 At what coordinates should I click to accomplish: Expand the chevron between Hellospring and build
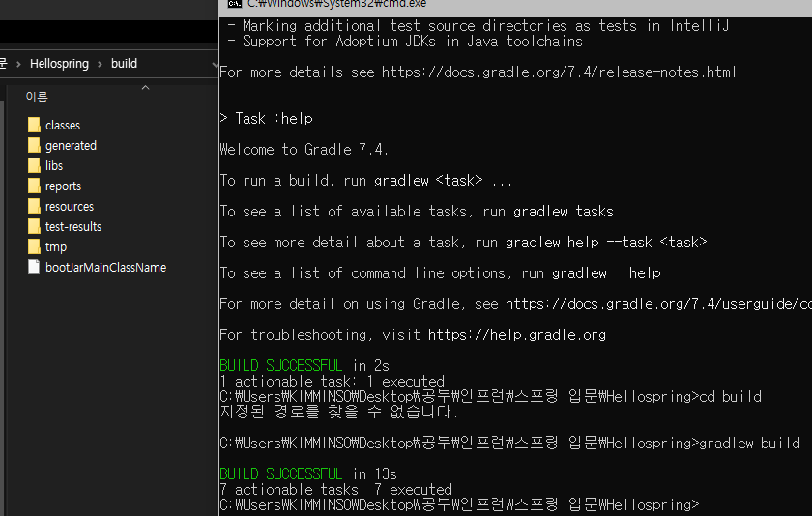click(x=100, y=64)
